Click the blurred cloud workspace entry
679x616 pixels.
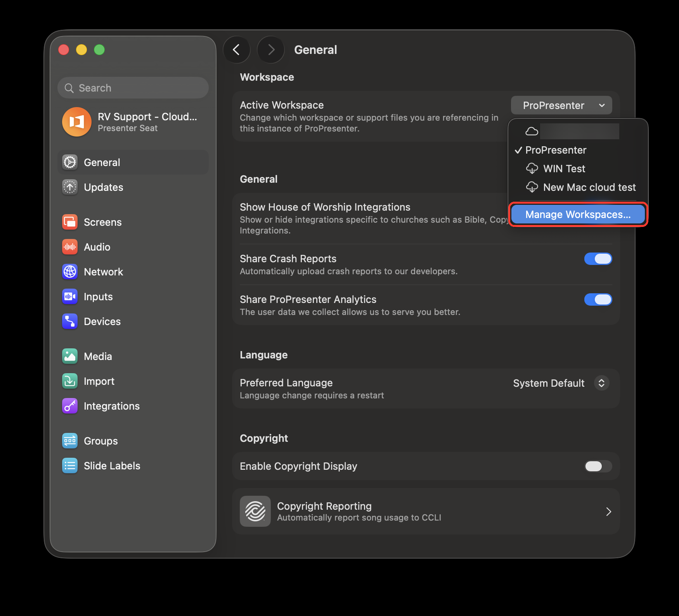coord(578,132)
